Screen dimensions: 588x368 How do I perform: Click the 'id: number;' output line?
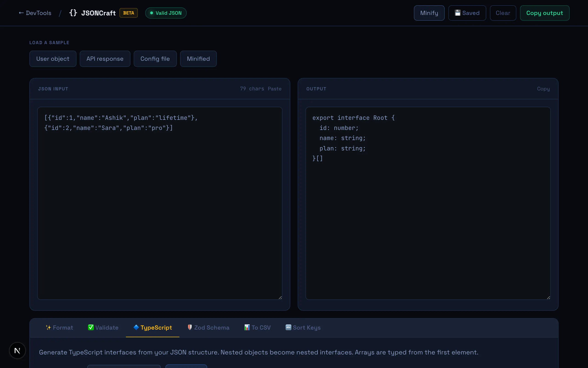click(339, 128)
